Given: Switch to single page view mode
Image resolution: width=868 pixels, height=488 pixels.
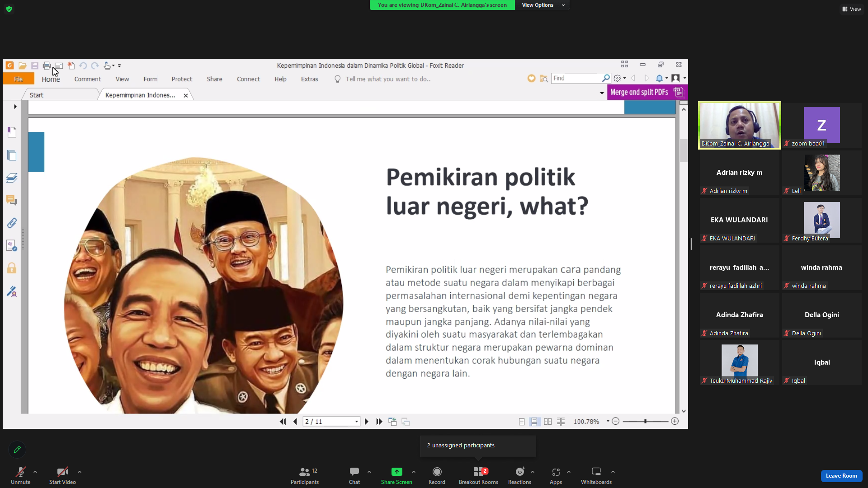Looking at the screenshot, I should point(521,422).
